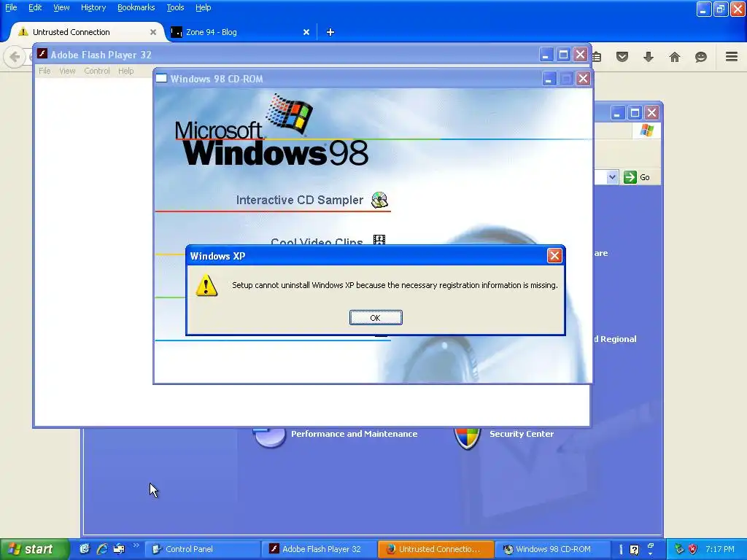Click the red security alert shield tray icon
The width and height of the screenshot is (747, 560).
click(x=693, y=549)
